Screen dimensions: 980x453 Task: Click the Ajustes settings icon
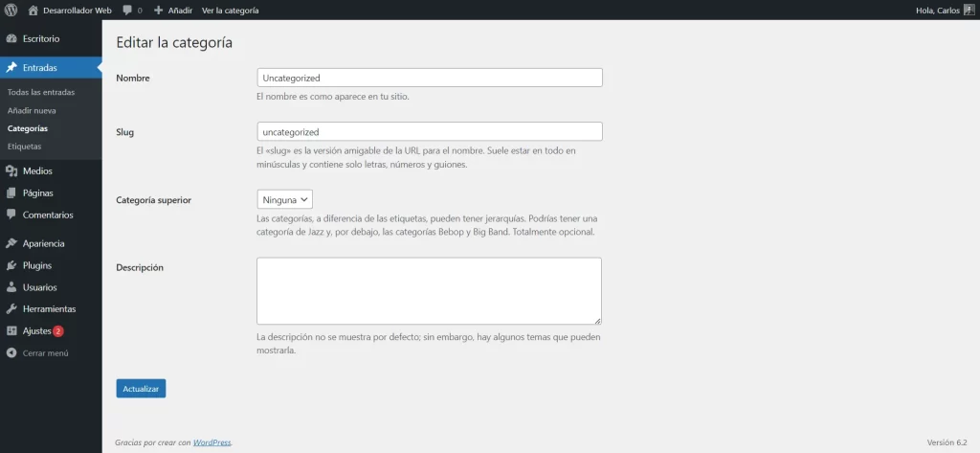point(11,331)
